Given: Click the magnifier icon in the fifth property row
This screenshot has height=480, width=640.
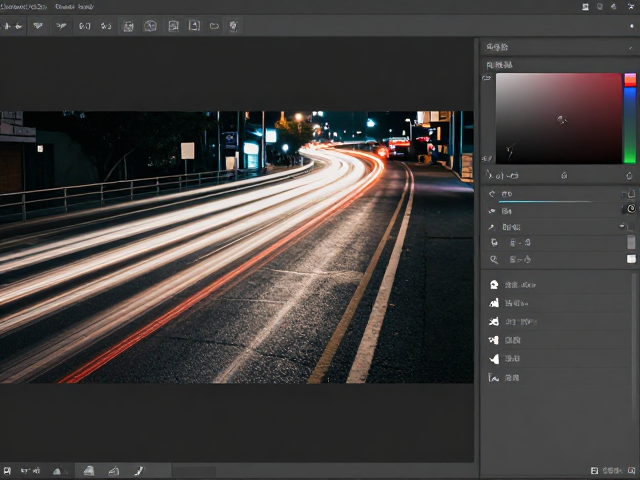Looking at the screenshot, I should (x=493, y=260).
